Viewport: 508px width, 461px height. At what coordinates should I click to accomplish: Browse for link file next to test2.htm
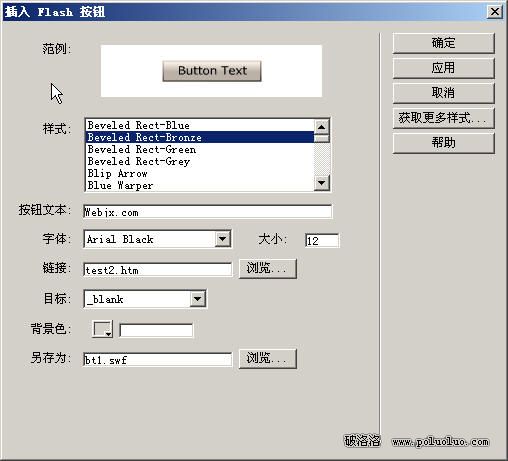[x=268, y=268]
